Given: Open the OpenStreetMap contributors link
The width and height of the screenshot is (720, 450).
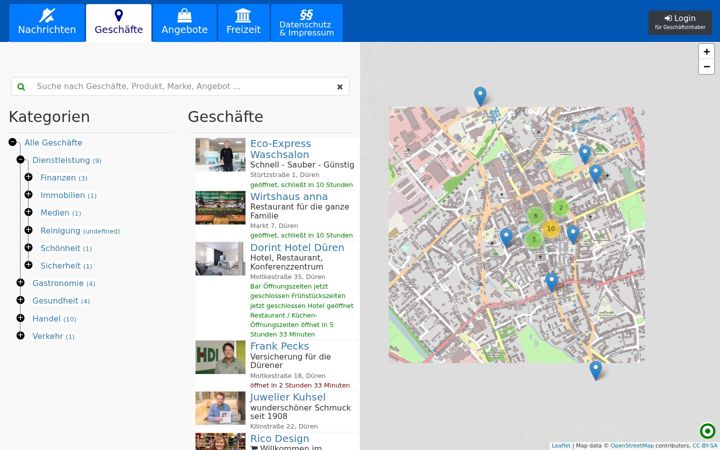Looking at the screenshot, I should coord(632,445).
